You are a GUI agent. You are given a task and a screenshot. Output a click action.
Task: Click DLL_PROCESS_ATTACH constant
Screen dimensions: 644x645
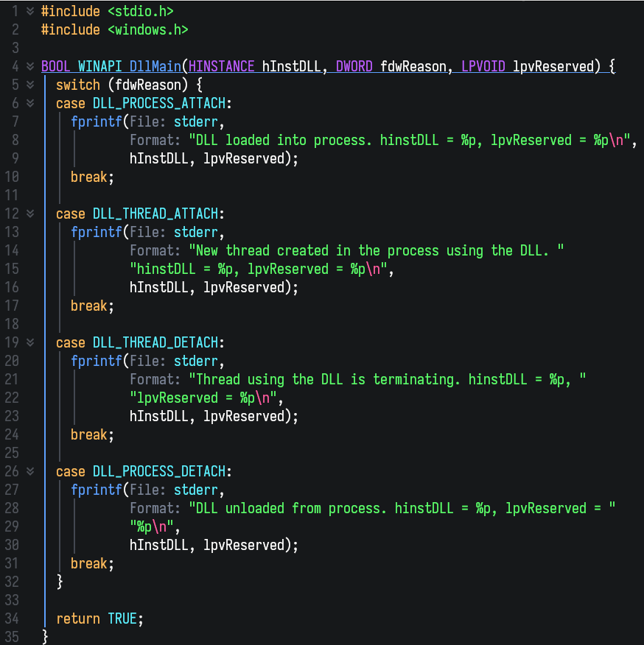point(159,103)
